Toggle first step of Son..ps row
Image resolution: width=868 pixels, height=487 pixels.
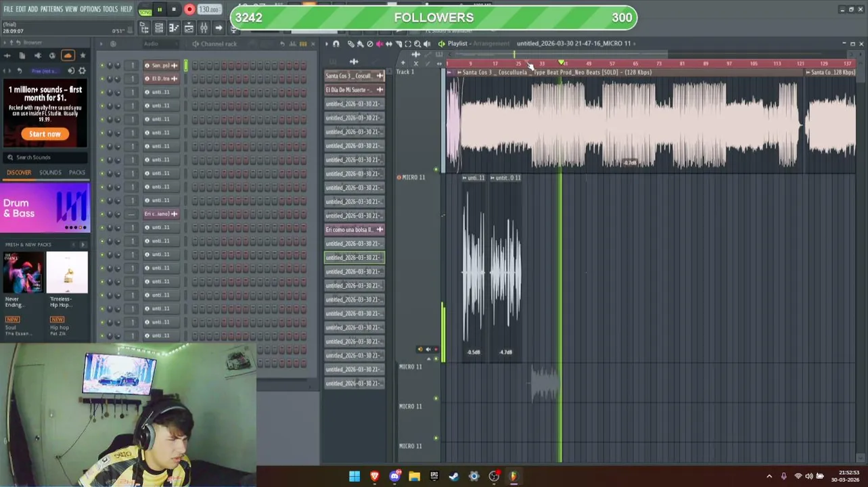pyautogui.click(x=196, y=66)
